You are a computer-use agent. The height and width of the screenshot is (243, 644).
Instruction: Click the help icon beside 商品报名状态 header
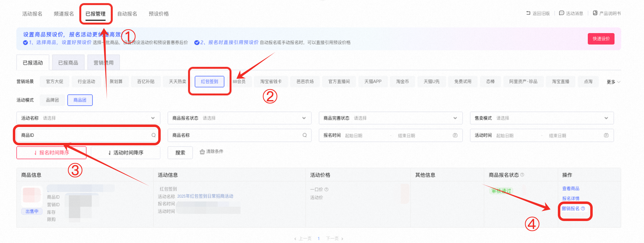[522, 175]
